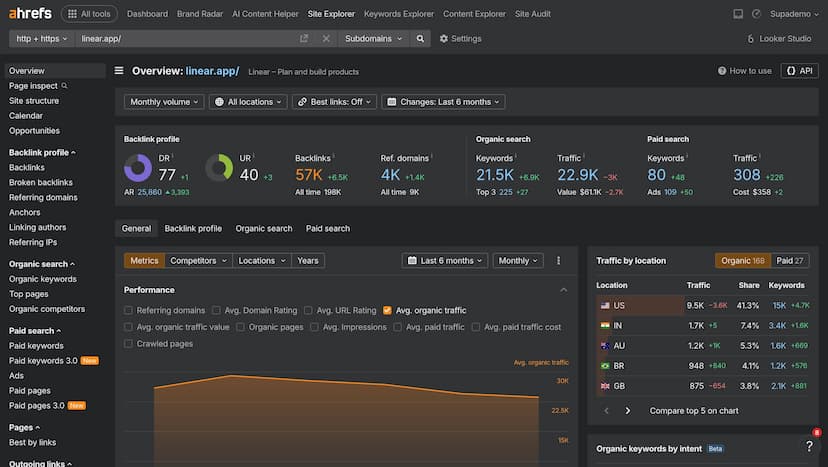Viewport: 828px width, 467px height.
Task: Open Changes: Last 6 months dropdown
Action: tap(443, 102)
